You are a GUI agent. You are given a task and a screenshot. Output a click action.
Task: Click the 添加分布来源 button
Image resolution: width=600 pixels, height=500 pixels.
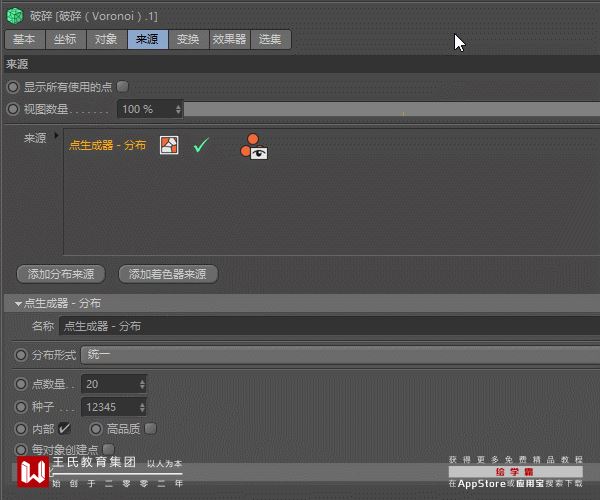coord(61,274)
